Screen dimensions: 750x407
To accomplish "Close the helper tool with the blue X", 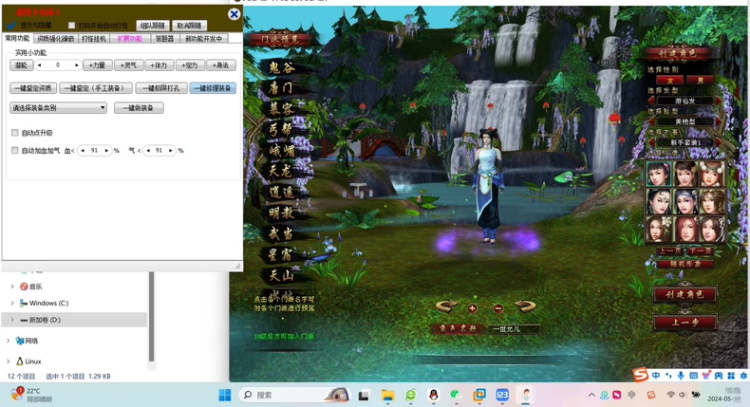I will pos(234,14).
